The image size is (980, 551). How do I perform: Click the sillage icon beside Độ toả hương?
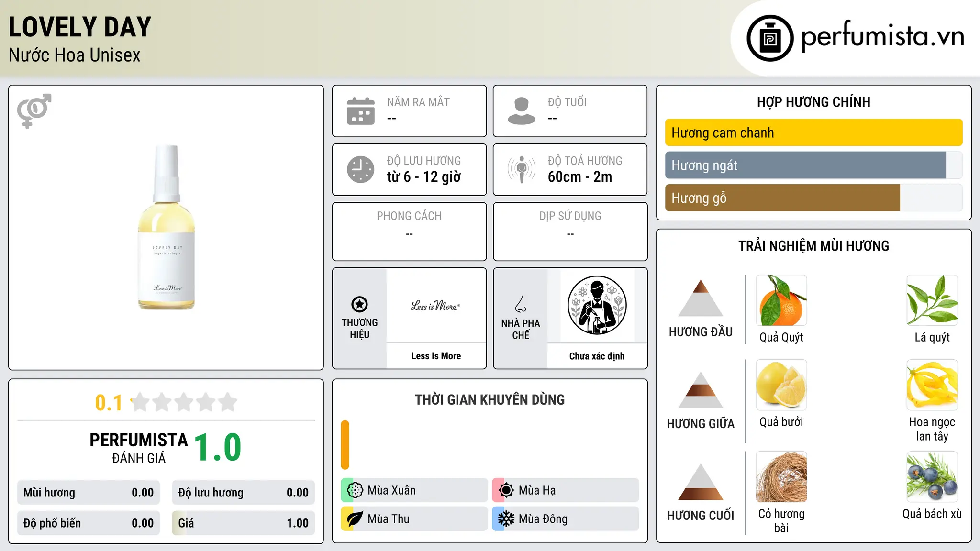[522, 169]
